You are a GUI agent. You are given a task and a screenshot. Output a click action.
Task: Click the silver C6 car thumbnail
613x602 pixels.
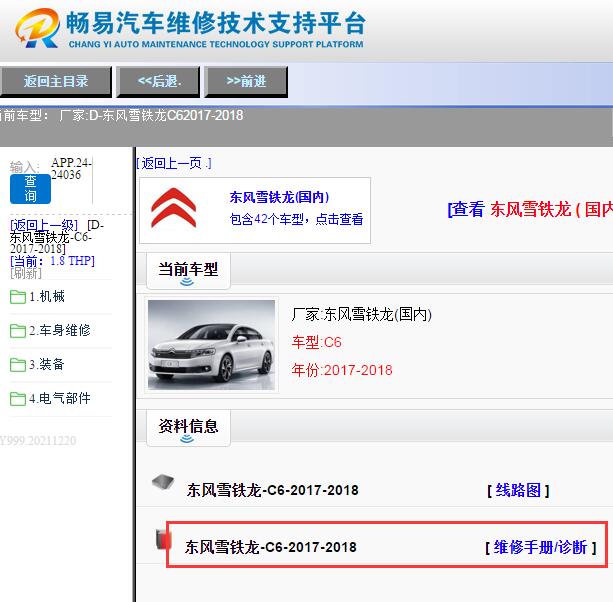click(x=212, y=345)
